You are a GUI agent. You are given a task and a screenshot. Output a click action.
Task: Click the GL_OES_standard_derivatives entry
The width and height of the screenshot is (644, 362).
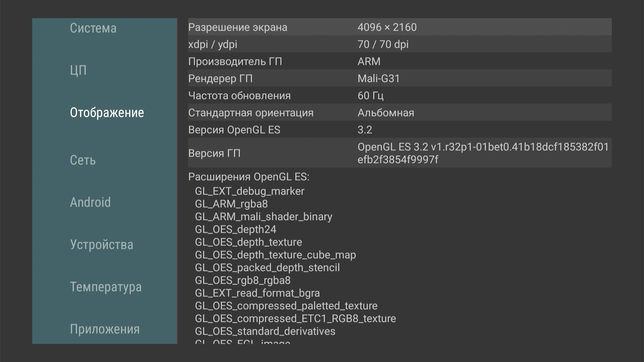coord(265,331)
